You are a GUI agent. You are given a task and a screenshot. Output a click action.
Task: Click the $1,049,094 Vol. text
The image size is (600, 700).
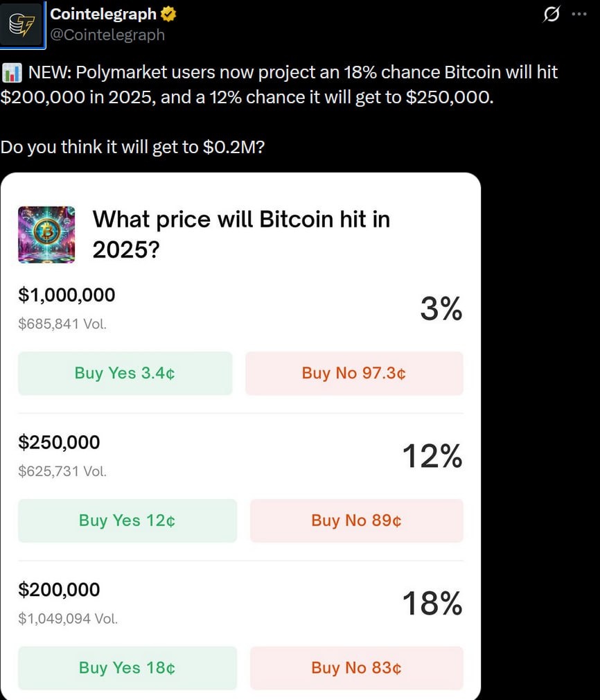[68, 618]
